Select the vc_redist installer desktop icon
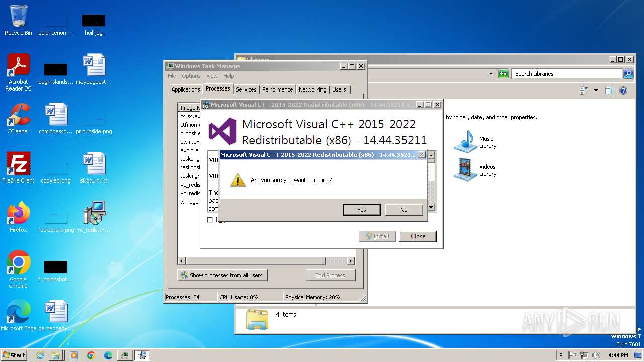The image size is (644, 362). [x=94, y=217]
